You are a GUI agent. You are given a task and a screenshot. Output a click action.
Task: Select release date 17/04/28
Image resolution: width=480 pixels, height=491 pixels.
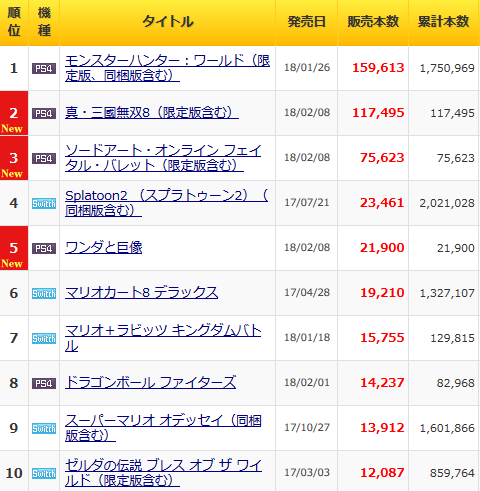coord(307,293)
